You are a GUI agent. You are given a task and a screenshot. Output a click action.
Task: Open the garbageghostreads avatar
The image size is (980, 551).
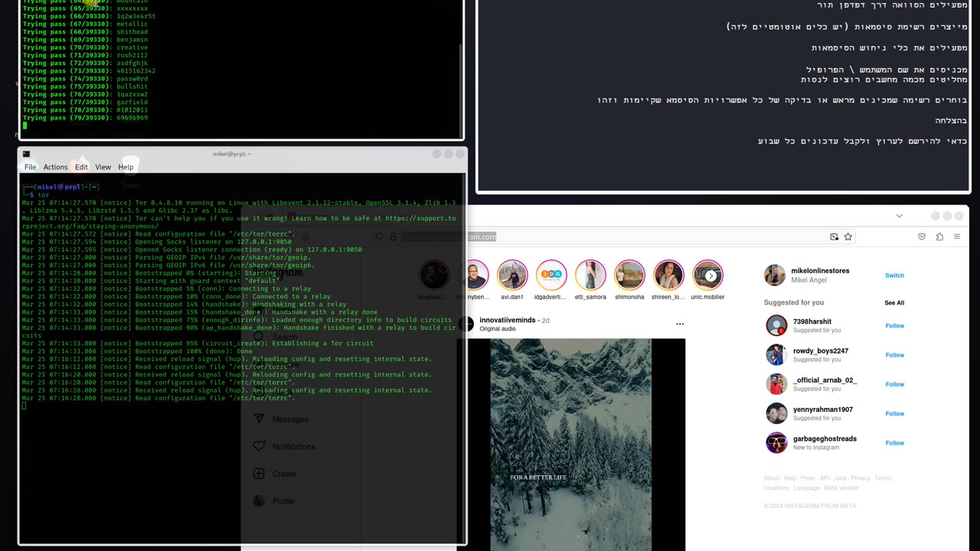pos(776,442)
